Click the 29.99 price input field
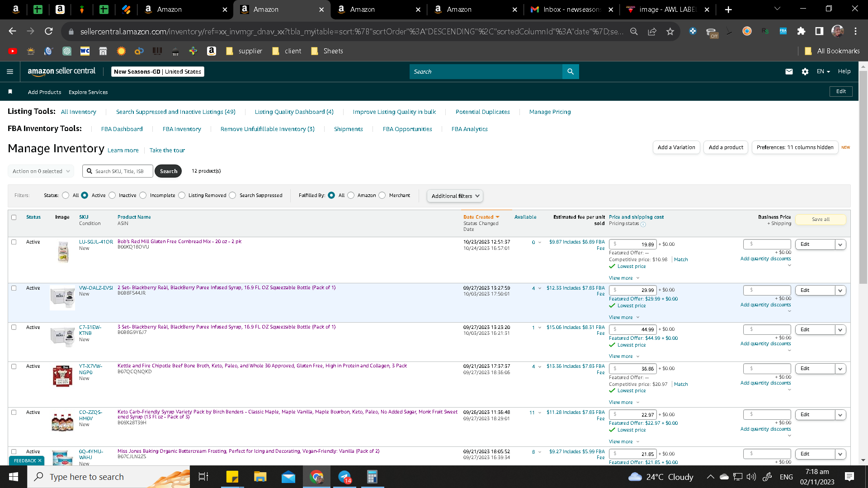 click(632, 290)
